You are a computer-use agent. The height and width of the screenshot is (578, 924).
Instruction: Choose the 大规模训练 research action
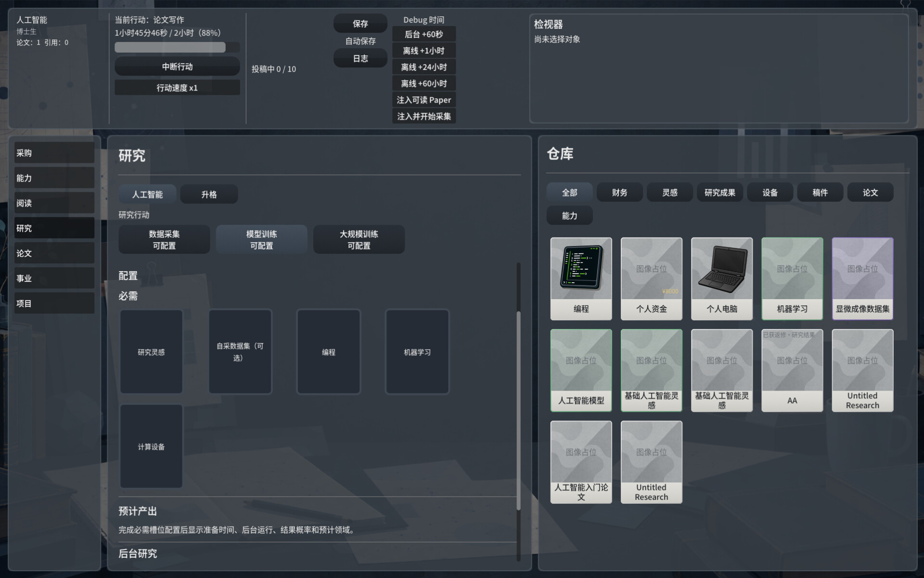coord(359,239)
